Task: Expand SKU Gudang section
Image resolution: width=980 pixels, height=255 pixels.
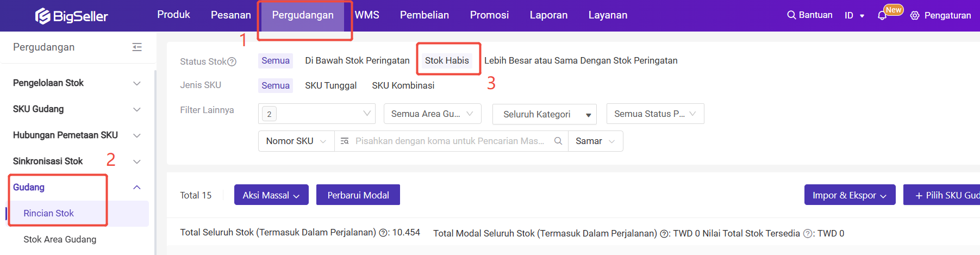Action: click(x=77, y=109)
